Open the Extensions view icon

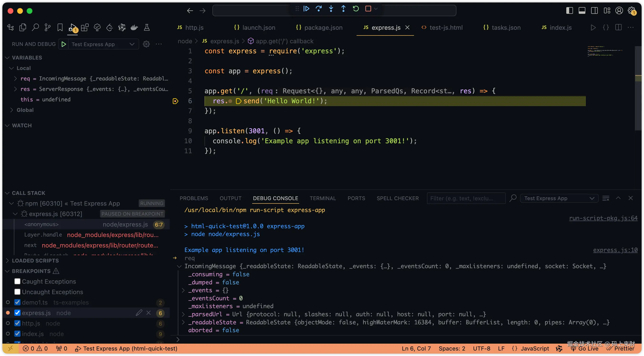pos(85,27)
